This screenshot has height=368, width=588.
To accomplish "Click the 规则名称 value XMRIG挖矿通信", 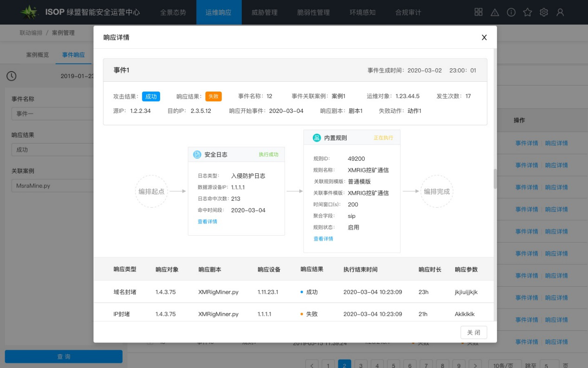I will (368, 170).
